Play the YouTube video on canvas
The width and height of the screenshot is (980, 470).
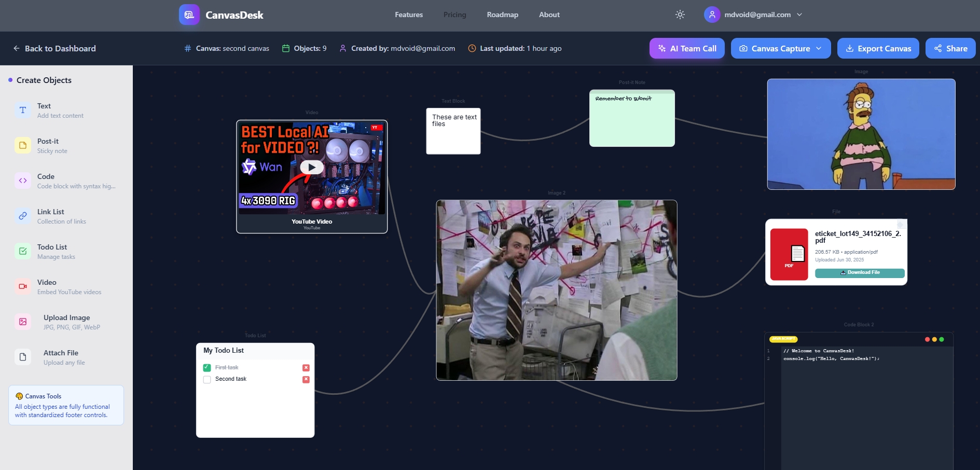click(312, 167)
